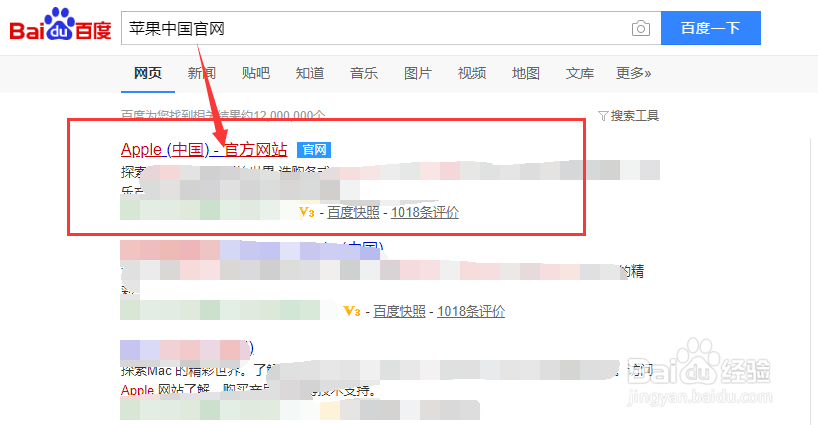
Task: Switch to the 图片 tab
Action: (418, 73)
